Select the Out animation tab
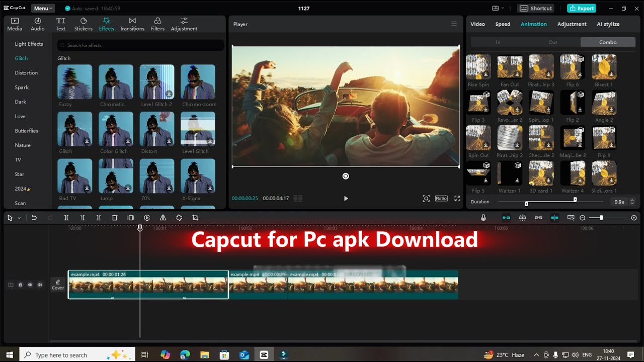This screenshot has height=362, width=644. click(x=553, y=42)
